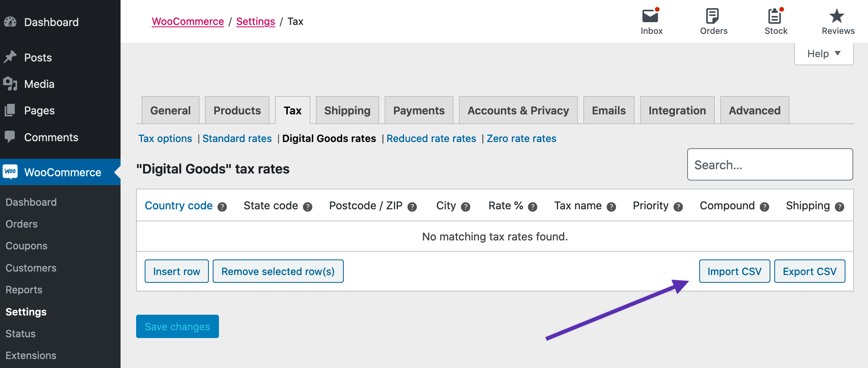Sort by the Country code column
The image size is (868, 368).
tap(178, 205)
